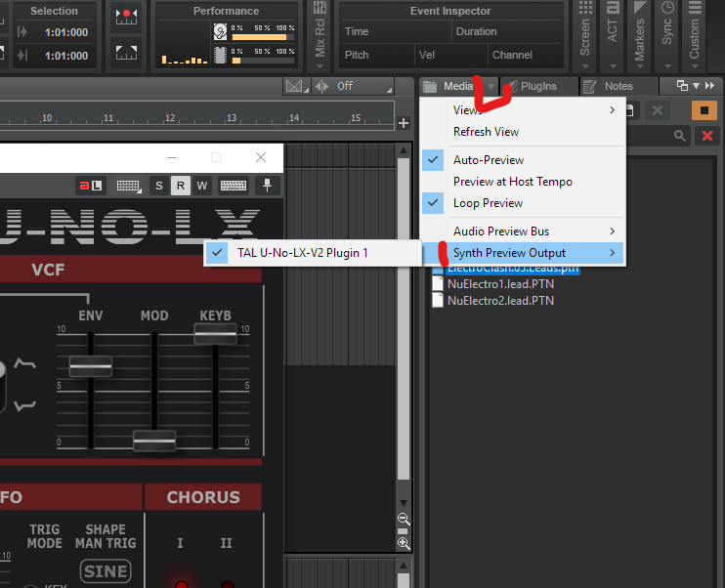Click the VCF MOD slider handle
Viewport: 725px width, 588px height.
coord(154,441)
